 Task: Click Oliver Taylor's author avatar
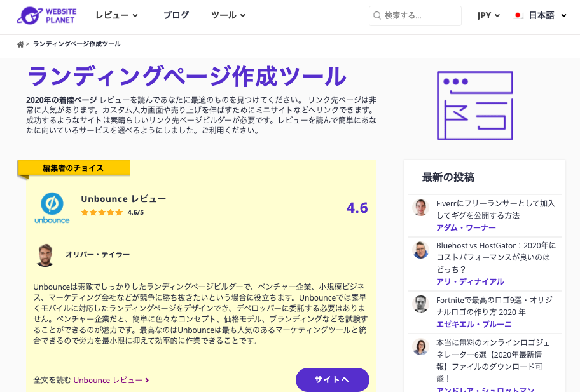point(46,255)
